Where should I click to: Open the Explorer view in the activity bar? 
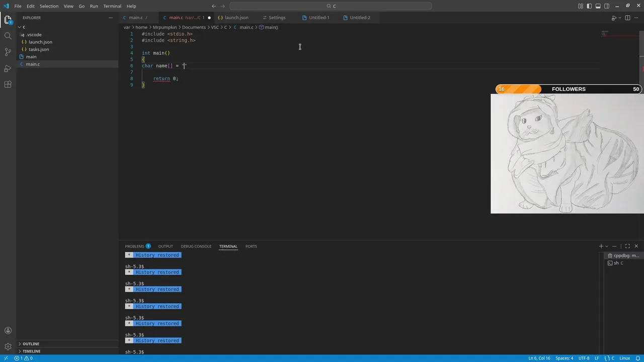8,20
